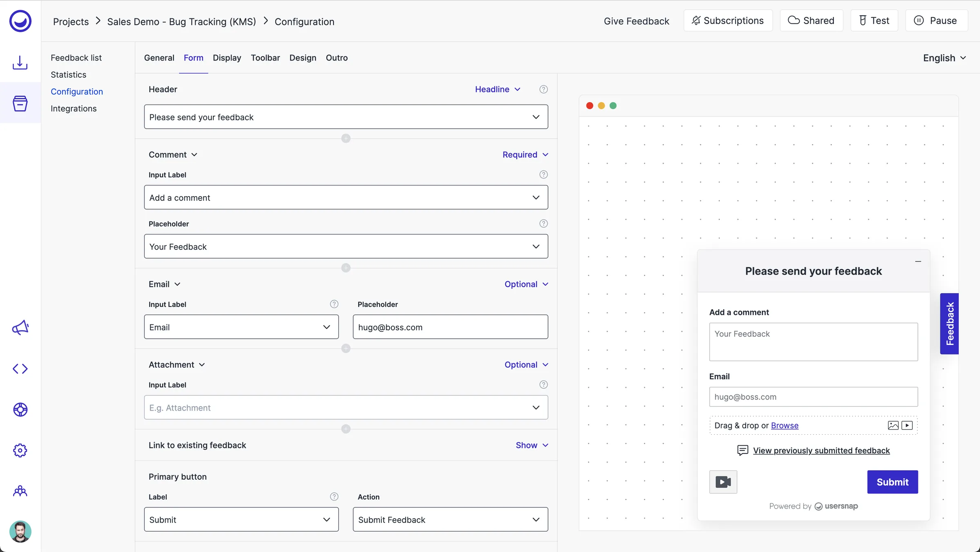Click Attachment Input Label help icon
This screenshot has height=552, width=980.
[543, 384]
